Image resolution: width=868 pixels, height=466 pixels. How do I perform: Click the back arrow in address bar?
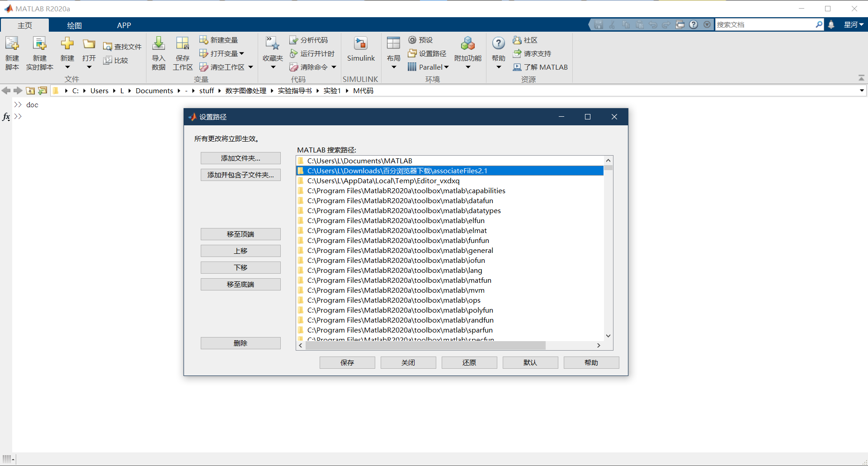pyautogui.click(x=6, y=90)
